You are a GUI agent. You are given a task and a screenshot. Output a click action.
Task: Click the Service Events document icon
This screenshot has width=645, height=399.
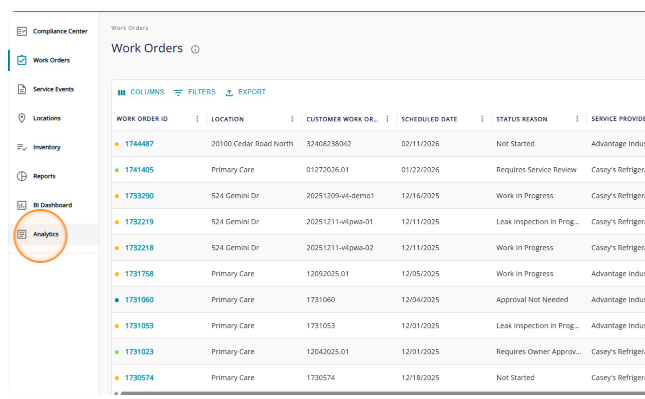click(22, 89)
